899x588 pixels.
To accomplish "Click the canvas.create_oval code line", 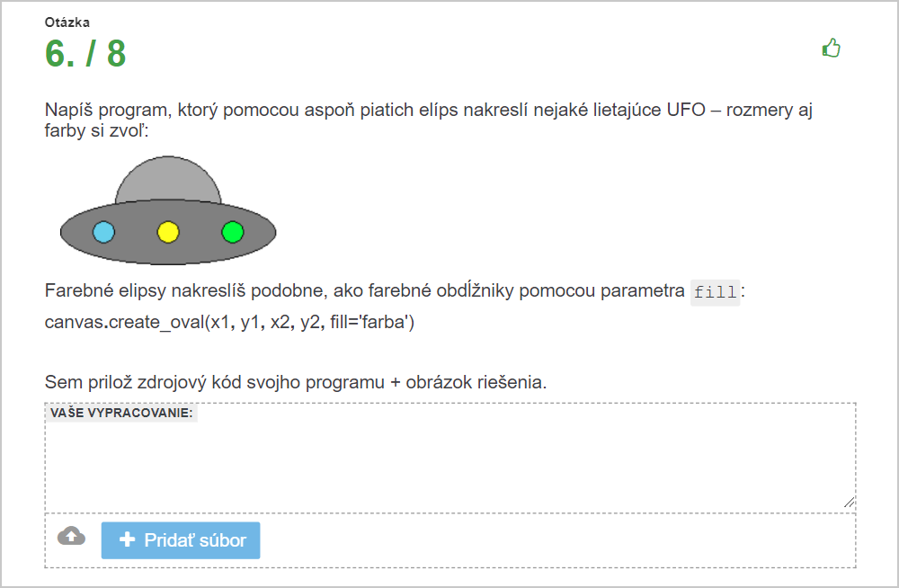I will 229,323.
